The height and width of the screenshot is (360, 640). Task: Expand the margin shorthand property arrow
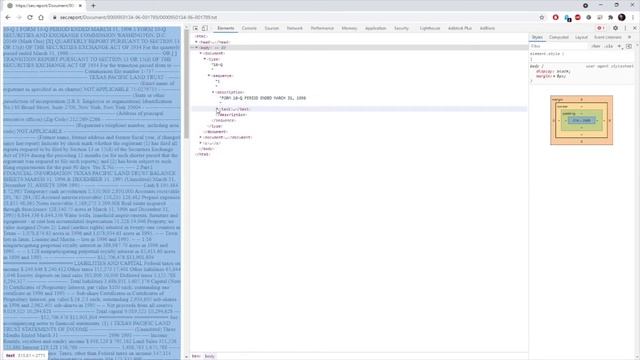[555, 76]
